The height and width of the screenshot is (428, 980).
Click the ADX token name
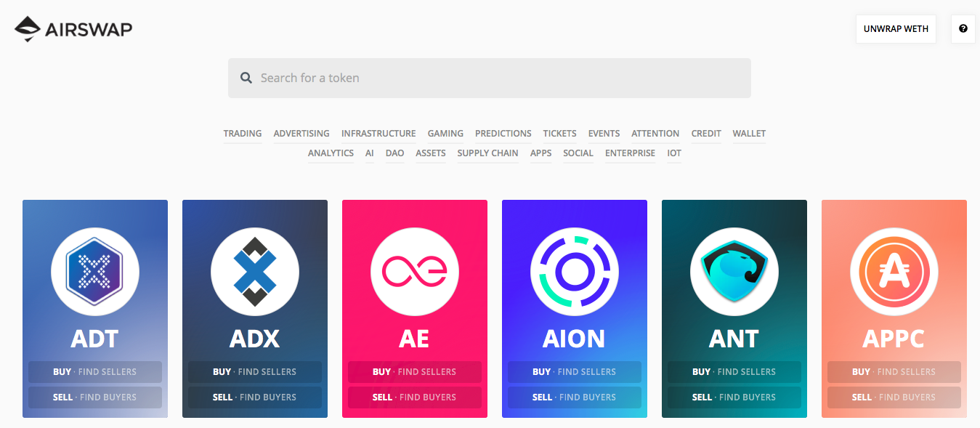click(255, 339)
